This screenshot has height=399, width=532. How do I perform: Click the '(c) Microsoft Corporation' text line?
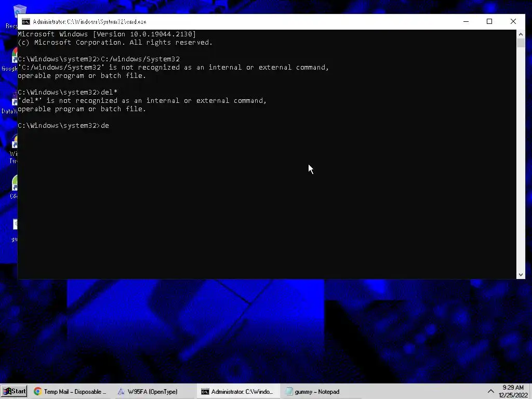(115, 43)
